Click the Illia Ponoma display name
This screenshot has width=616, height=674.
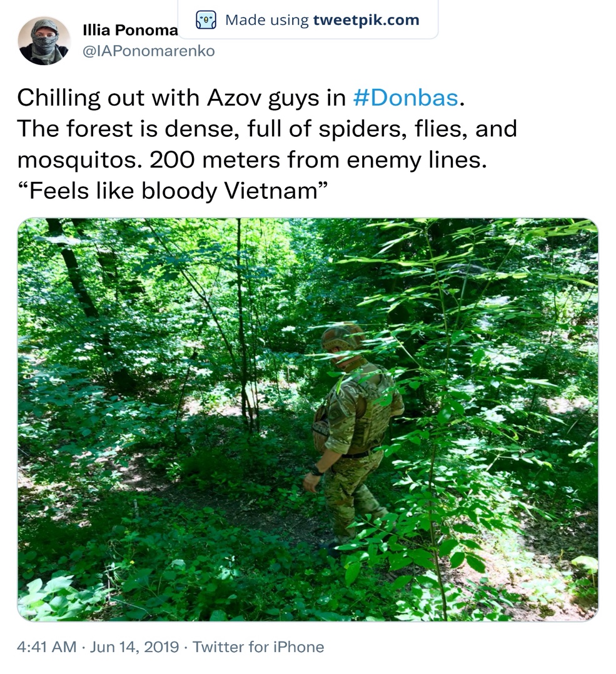tap(130, 30)
